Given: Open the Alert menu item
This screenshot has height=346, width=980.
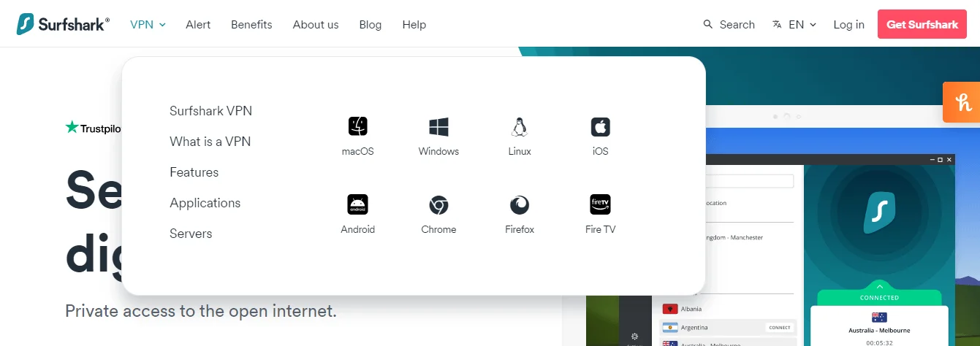Looking at the screenshot, I should pyautogui.click(x=198, y=24).
